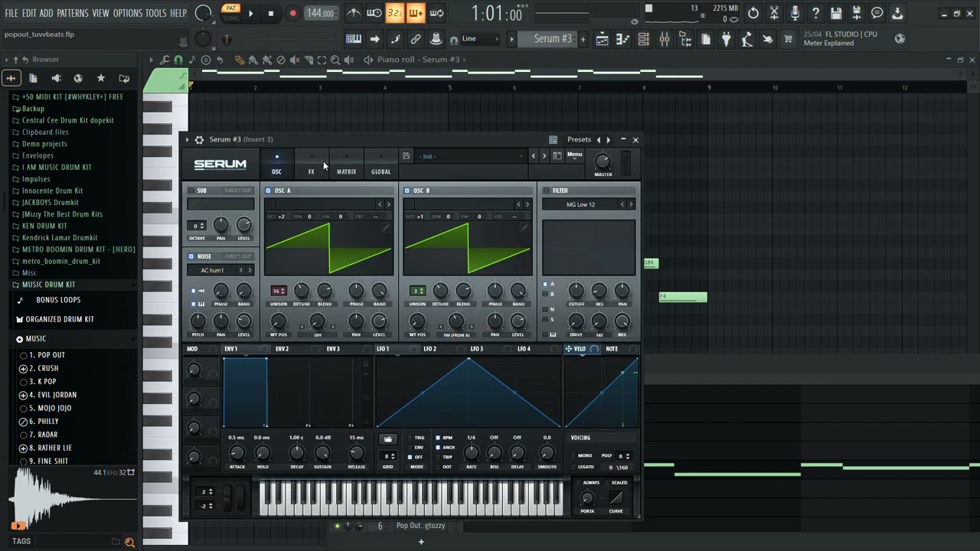980x551 pixels.
Task: Arm the red Record button
Action: coord(292,13)
